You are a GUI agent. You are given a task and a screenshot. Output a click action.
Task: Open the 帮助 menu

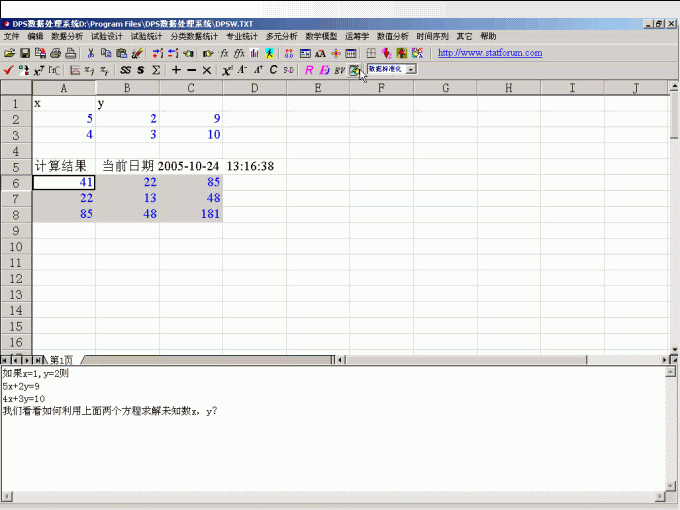(x=488, y=36)
